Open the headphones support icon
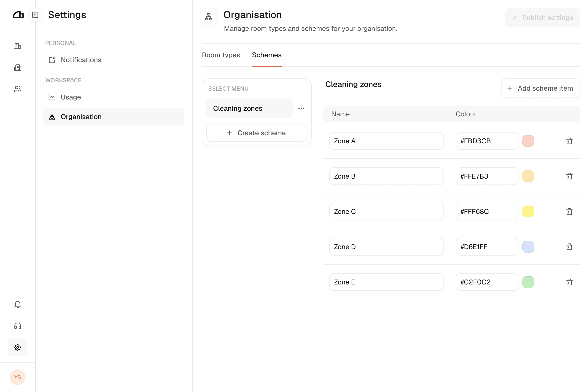This screenshot has width=588, height=392. [17, 326]
